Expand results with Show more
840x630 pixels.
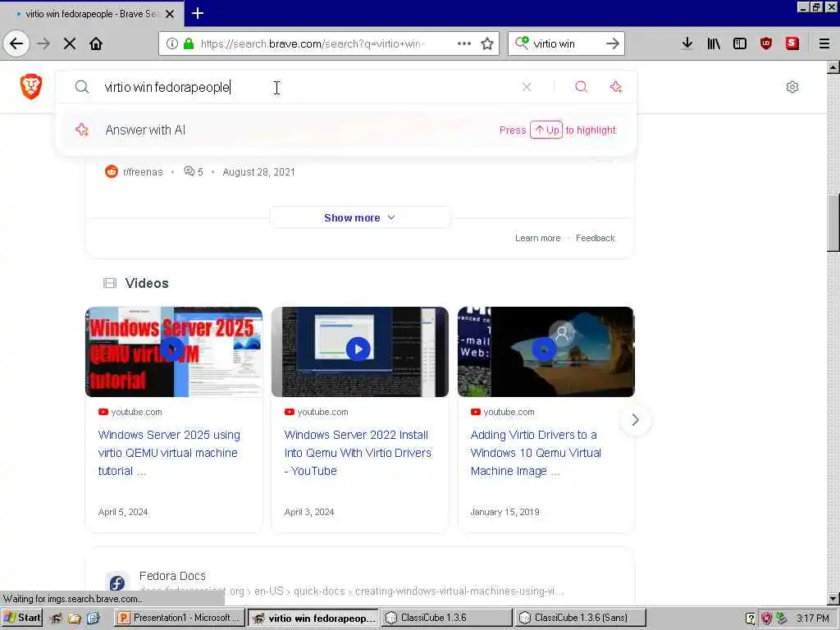point(360,217)
